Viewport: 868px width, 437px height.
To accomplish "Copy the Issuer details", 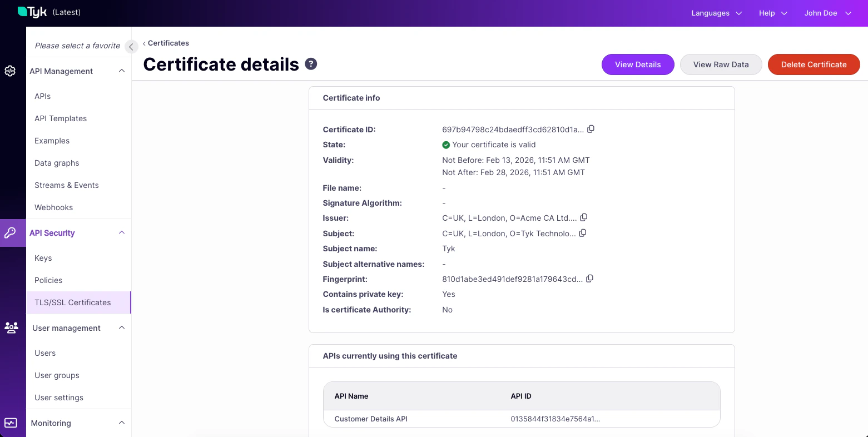I will click(x=583, y=217).
